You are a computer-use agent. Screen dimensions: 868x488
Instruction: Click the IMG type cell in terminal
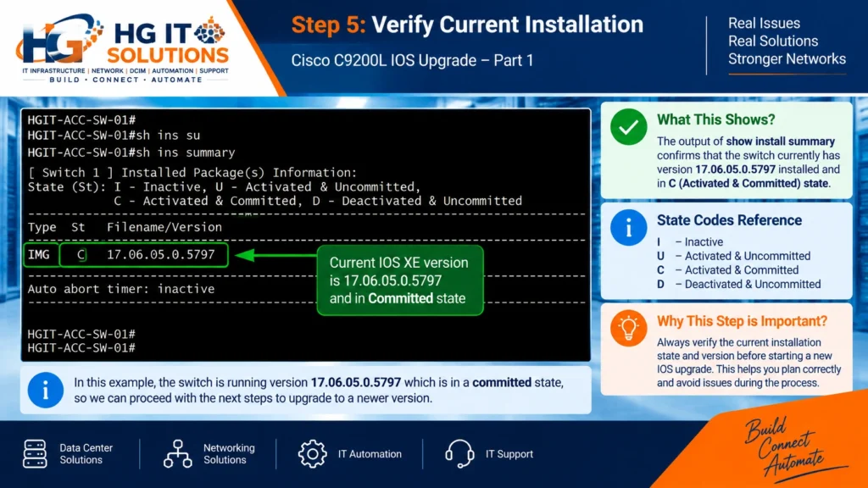(39, 254)
